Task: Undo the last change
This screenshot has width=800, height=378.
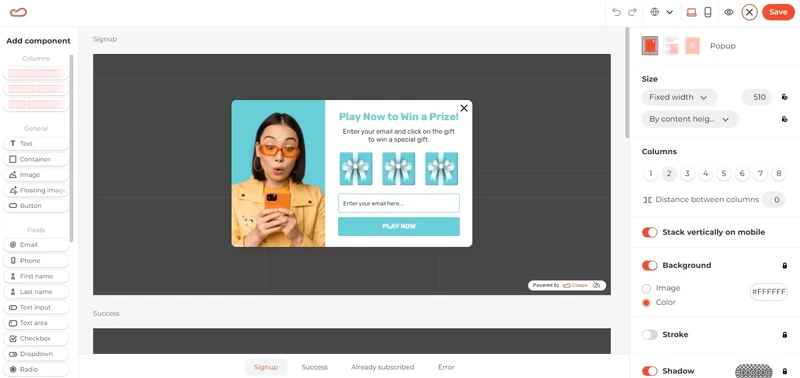Action: pos(616,12)
